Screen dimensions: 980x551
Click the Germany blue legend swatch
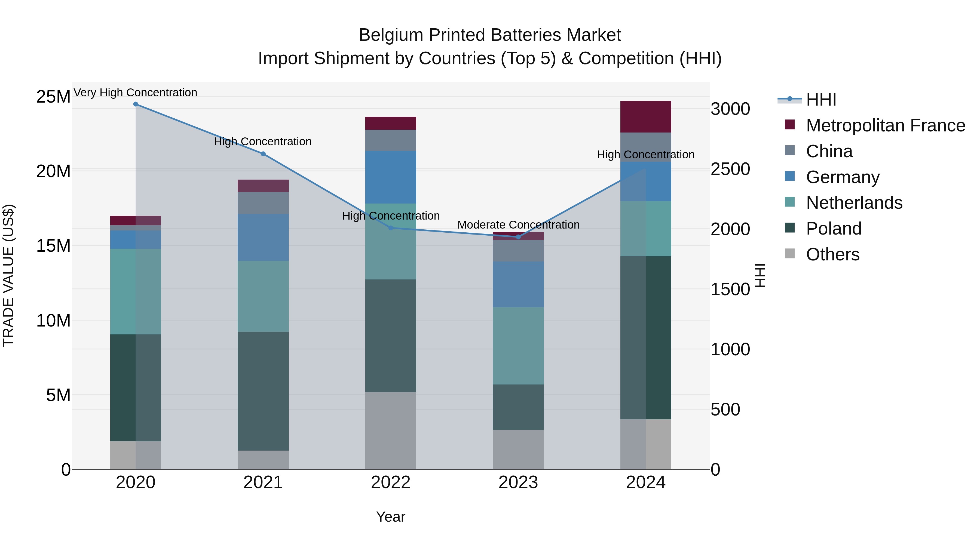[x=790, y=176]
